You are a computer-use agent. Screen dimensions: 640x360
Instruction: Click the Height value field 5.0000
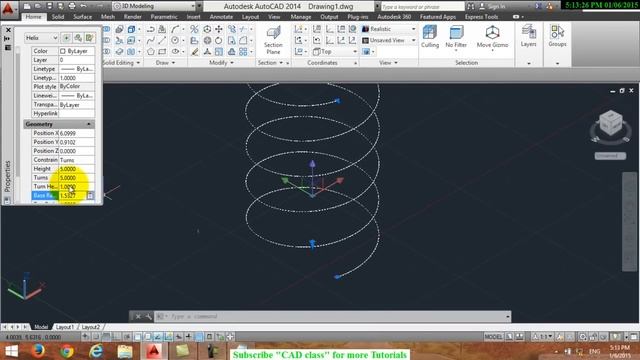click(77, 169)
